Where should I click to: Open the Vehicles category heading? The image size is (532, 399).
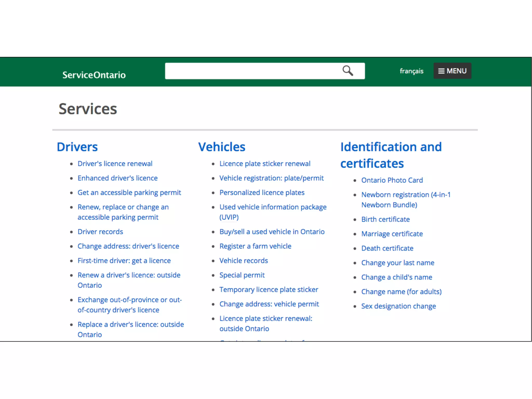click(222, 147)
